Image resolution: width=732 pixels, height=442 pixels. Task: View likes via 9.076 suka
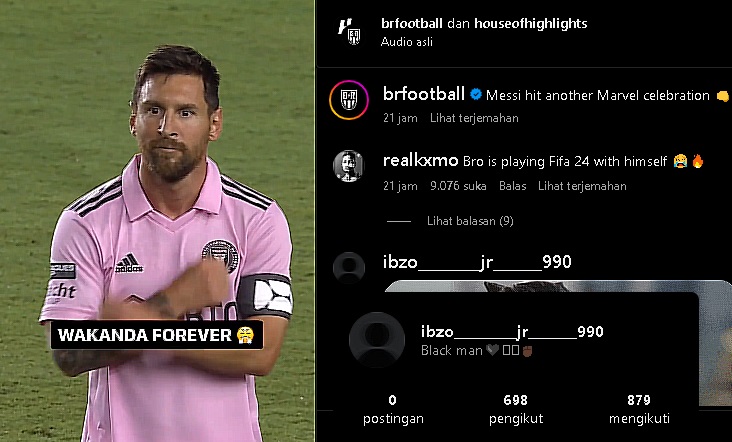(x=458, y=186)
